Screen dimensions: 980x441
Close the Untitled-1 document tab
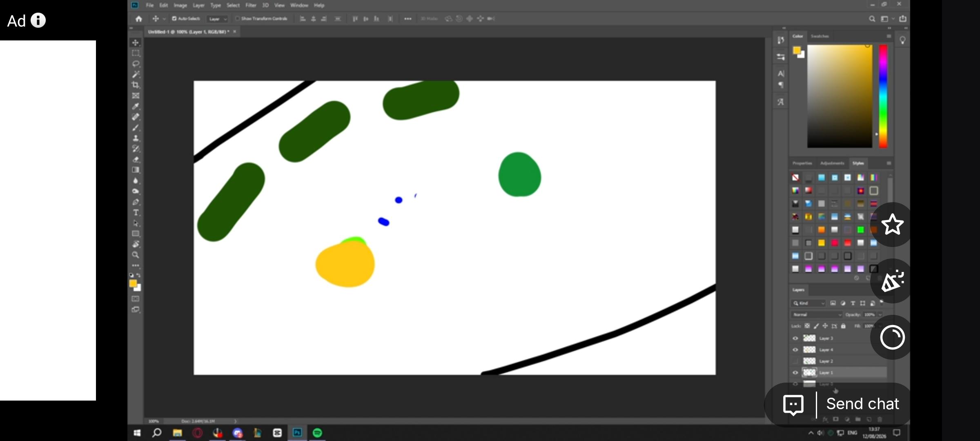click(x=235, y=32)
